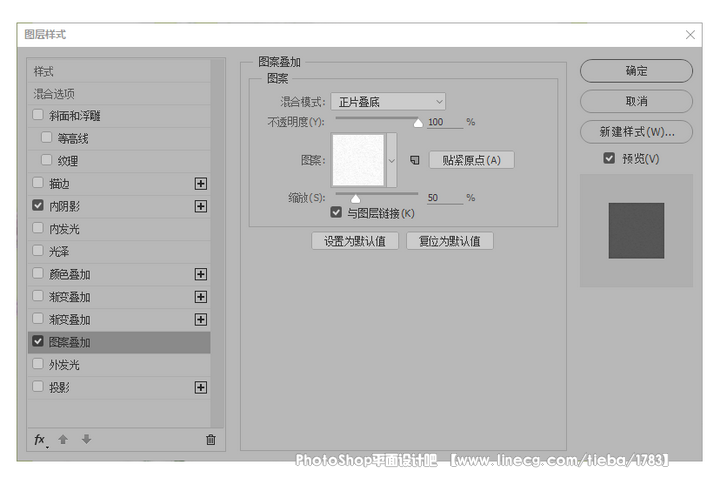
Task: Click the 复位为默认值 button
Action: tap(450, 241)
